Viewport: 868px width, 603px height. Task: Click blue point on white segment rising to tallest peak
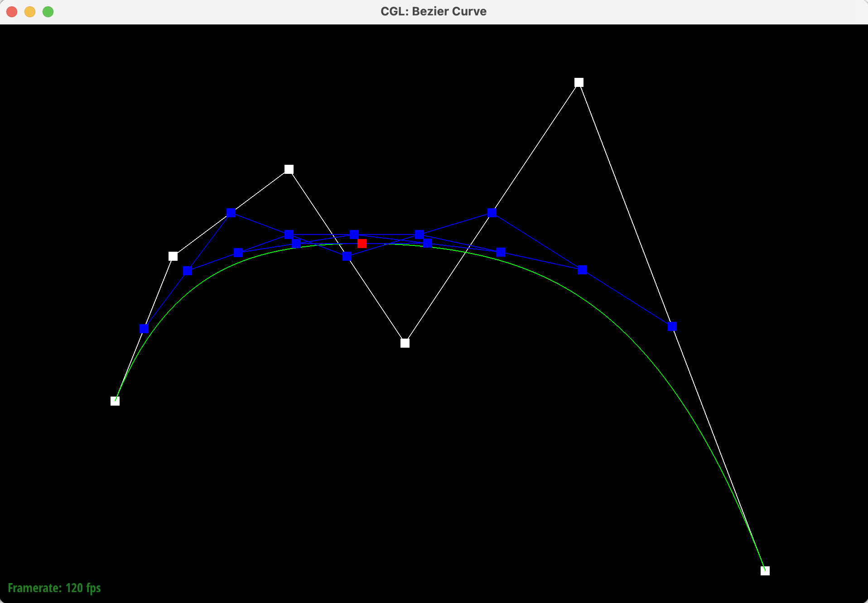492,213
